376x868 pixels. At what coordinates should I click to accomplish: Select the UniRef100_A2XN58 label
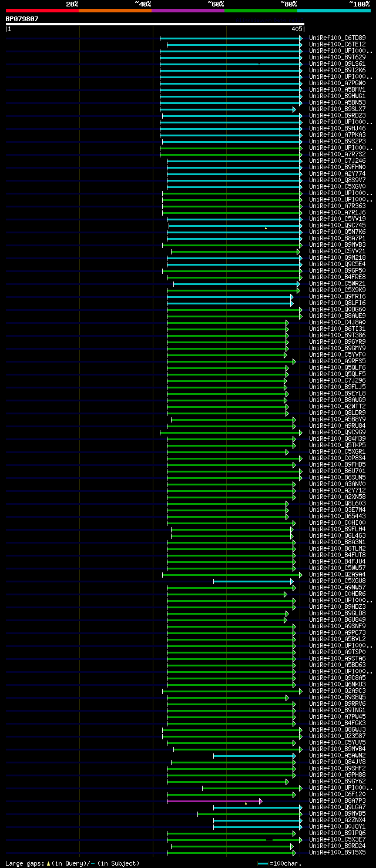[337, 497]
